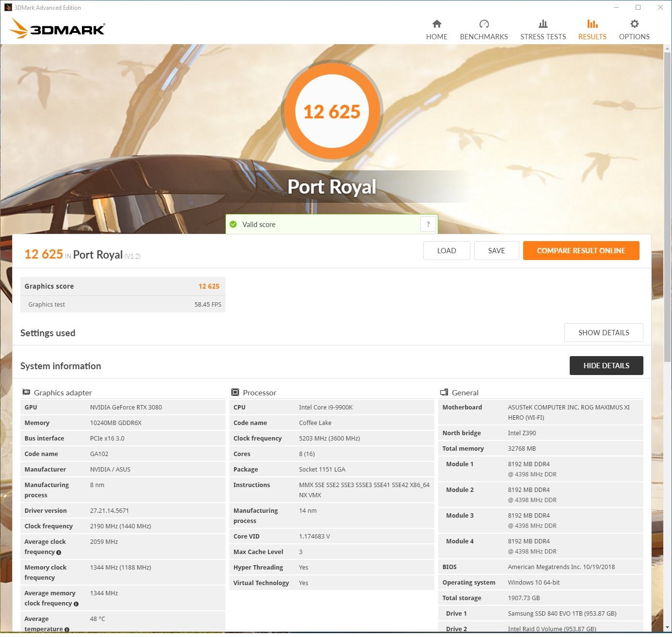The image size is (672, 637).
Task: Click Memory clock value 1344 MHz (1188 MHz)
Action: (120, 567)
